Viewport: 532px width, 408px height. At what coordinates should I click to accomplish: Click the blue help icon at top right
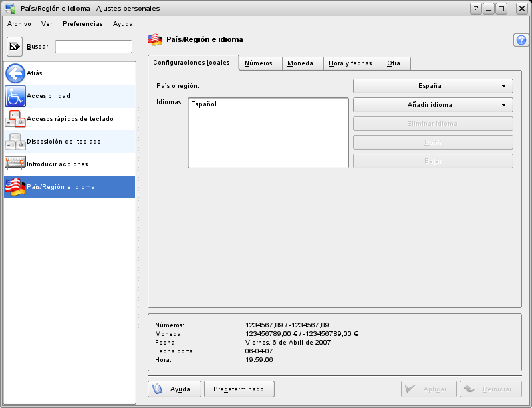521,40
